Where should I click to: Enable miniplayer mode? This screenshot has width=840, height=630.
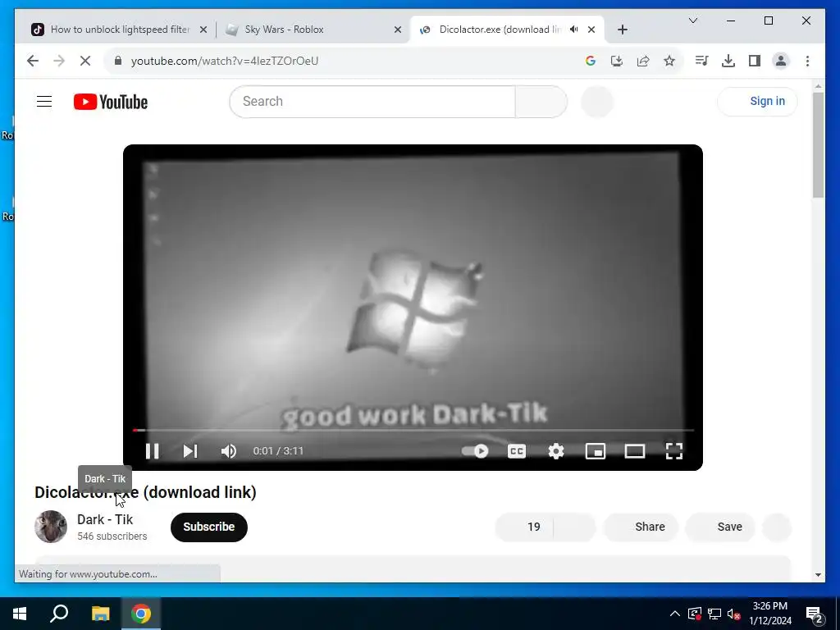pyautogui.click(x=596, y=451)
